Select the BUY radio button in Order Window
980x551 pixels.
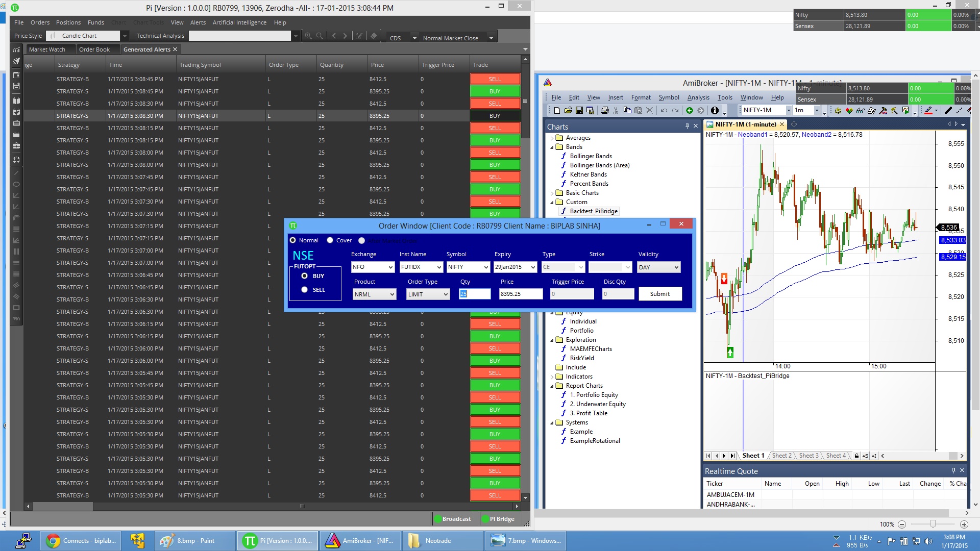pyautogui.click(x=304, y=276)
